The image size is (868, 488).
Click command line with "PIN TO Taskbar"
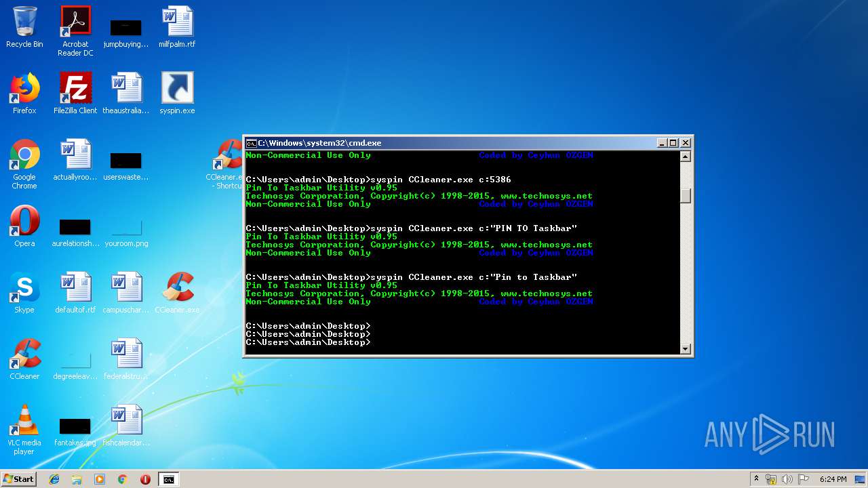coord(412,228)
